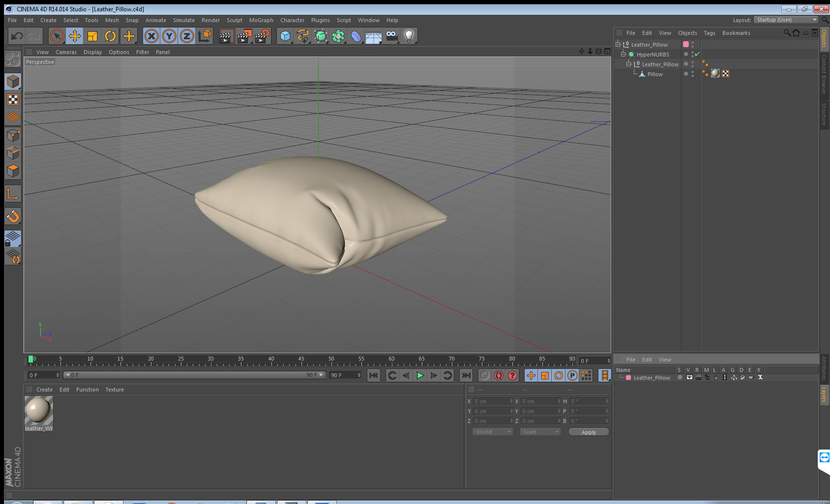The height and width of the screenshot is (504, 830).
Task: Click the Record Active Objects button
Action: coord(485,375)
